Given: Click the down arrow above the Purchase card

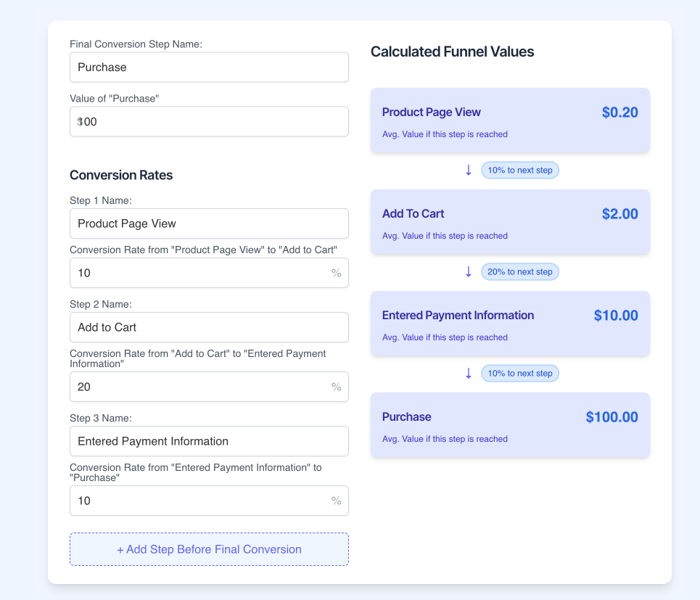Looking at the screenshot, I should click(469, 374).
